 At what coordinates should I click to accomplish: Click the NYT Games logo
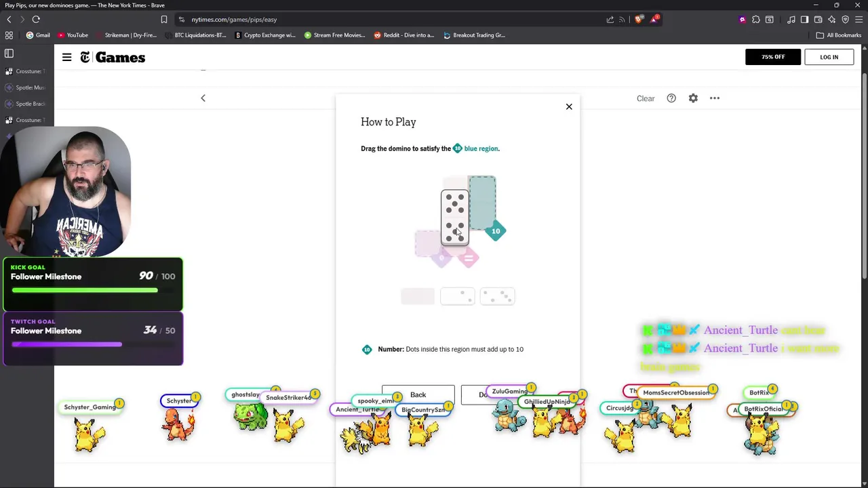click(x=113, y=58)
